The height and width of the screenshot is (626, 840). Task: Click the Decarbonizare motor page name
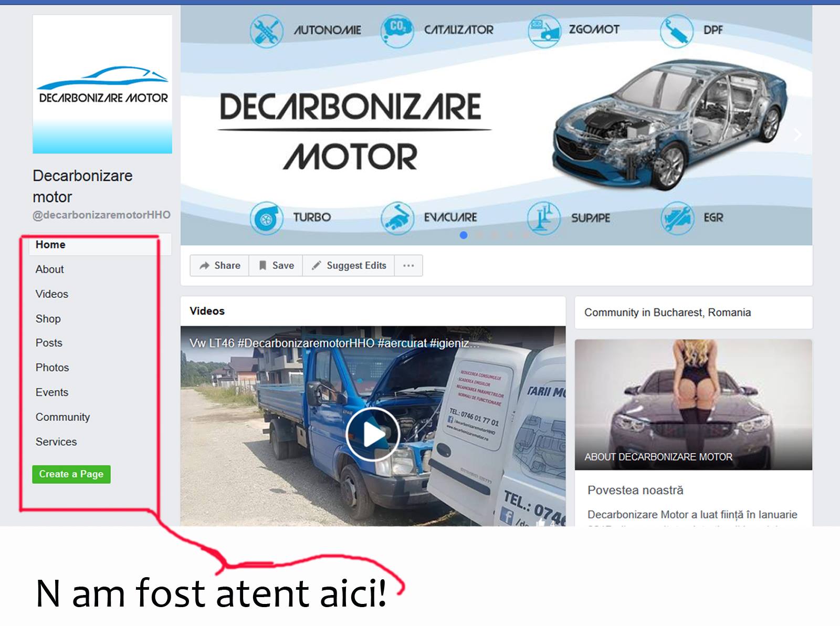[82, 186]
